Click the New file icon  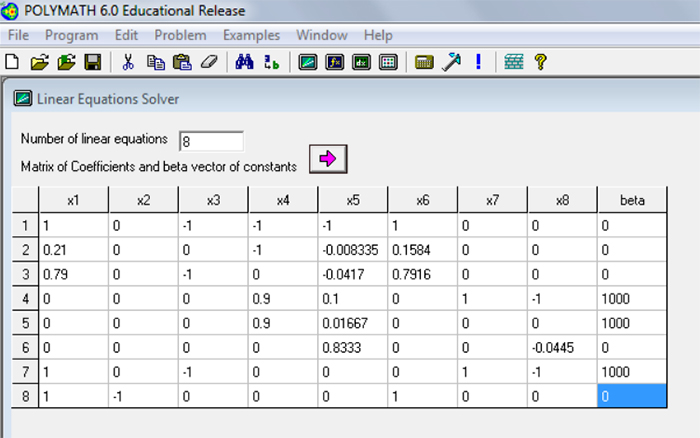(x=12, y=62)
